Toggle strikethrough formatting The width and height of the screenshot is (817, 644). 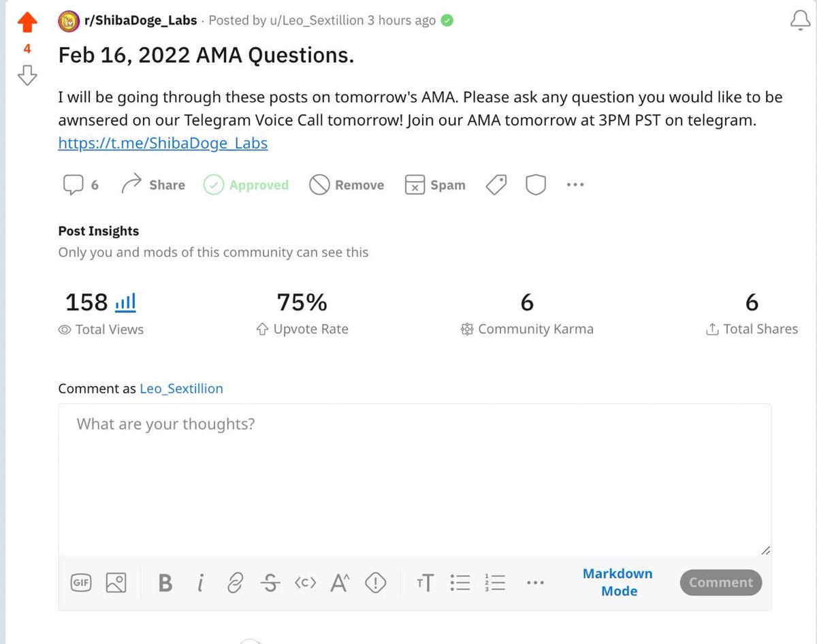pyautogui.click(x=270, y=583)
